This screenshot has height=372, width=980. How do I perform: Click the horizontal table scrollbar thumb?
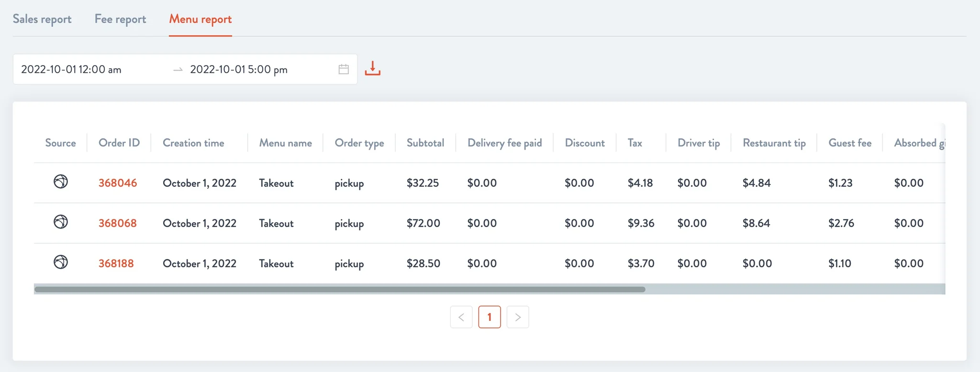click(x=340, y=289)
